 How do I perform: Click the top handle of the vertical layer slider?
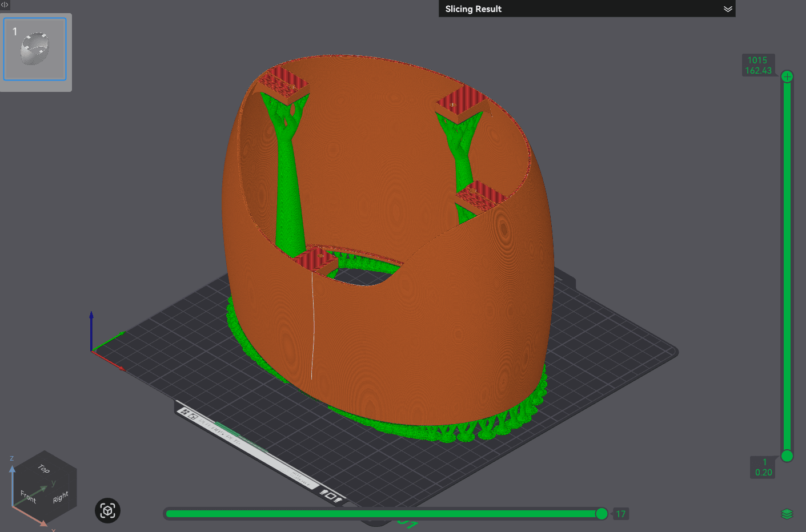787,75
